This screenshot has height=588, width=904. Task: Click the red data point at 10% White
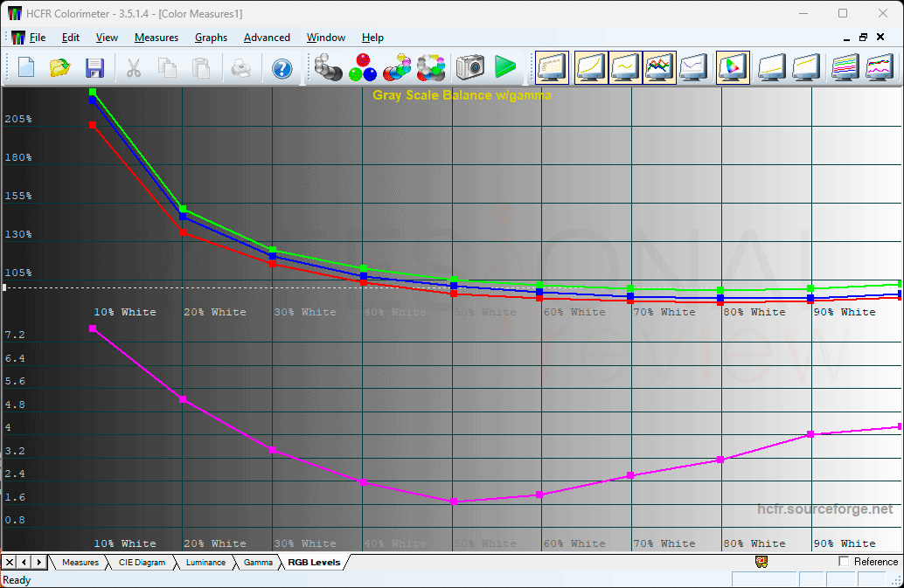(93, 124)
